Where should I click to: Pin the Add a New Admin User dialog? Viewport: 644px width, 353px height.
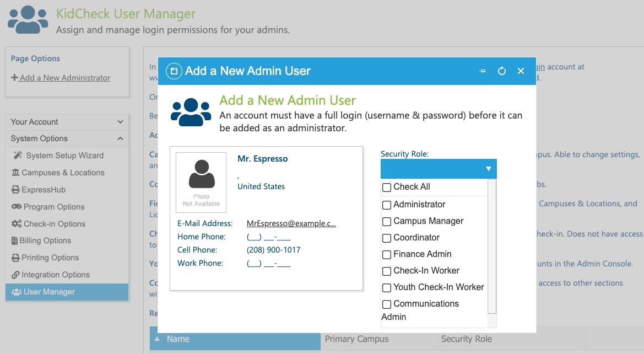pos(483,71)
